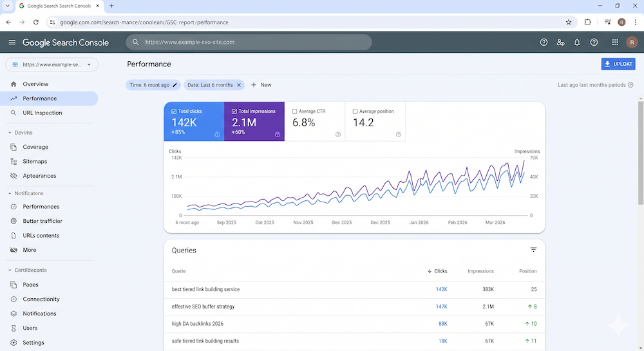Collapse the Certifdecants sidebar section
The height and width of the screenshot is (351, 644).
click(x=10, y=270)
